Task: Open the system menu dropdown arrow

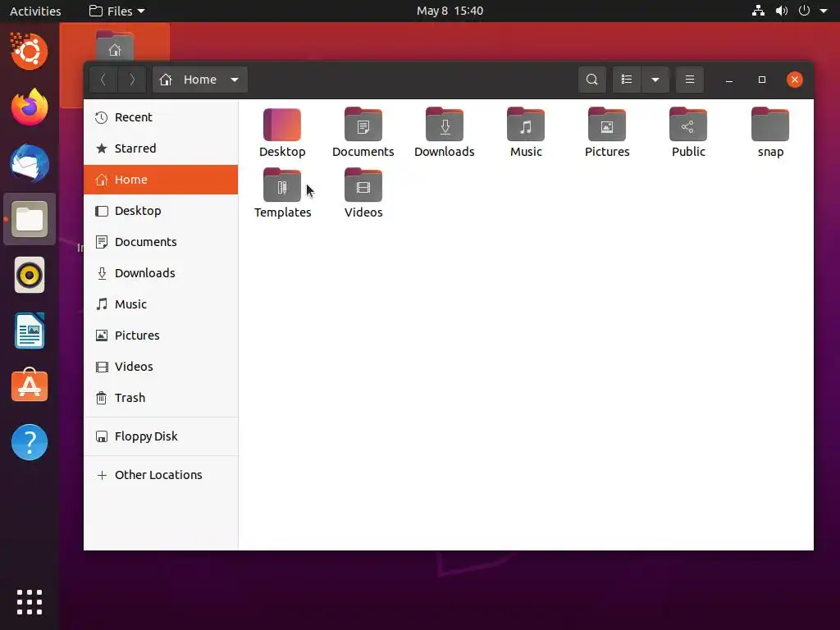Action: coord(824,11)
